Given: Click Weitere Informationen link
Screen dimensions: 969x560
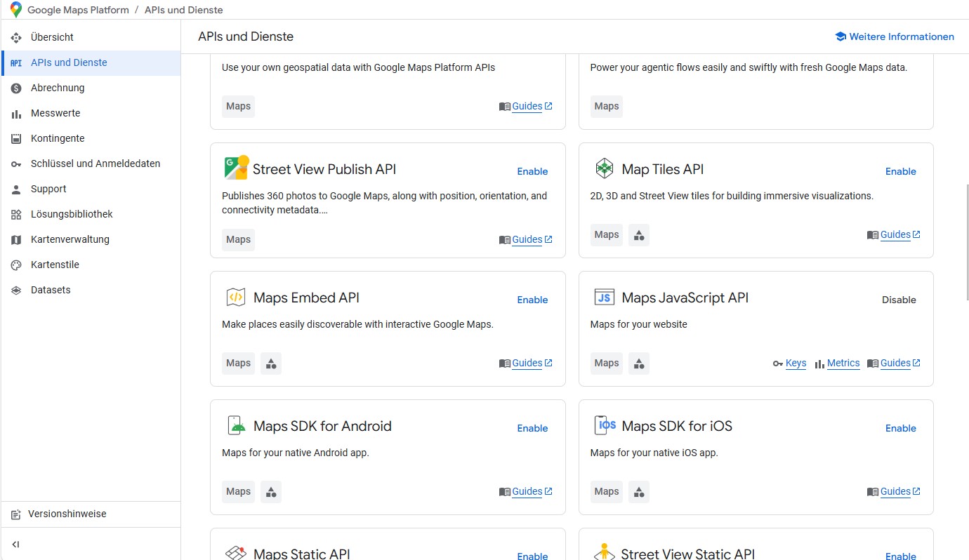Looking at the screenshot, I should (x=901, y=36).
